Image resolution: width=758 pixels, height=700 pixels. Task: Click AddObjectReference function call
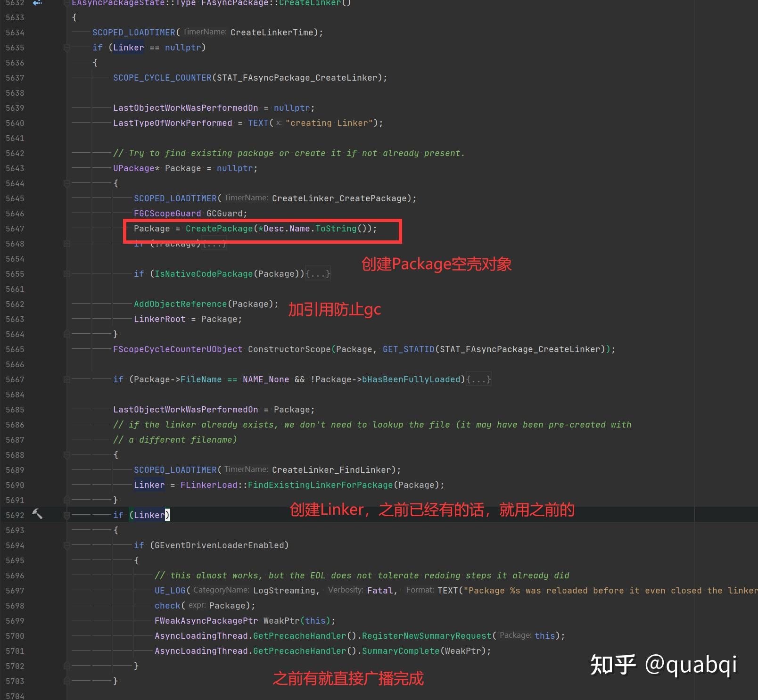pos(181,304)
